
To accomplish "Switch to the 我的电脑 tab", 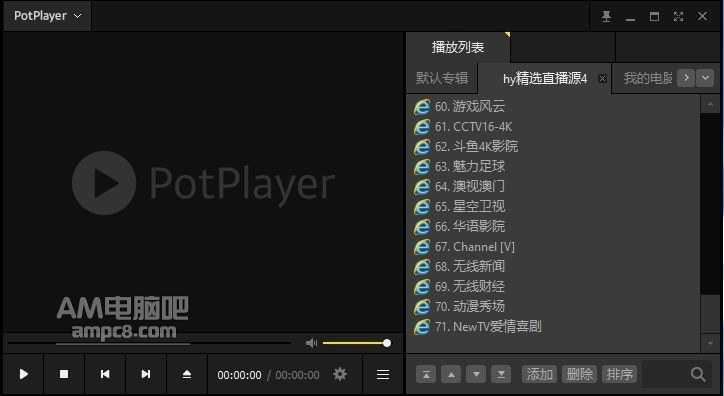I will (647, 78).
